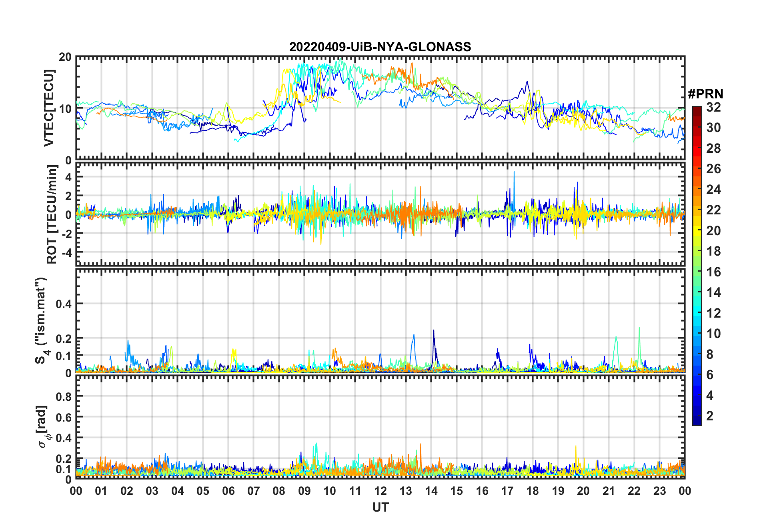The image size is (761, 532).
Task: Click x-axis tick label 15
Action: click(457, 491)
